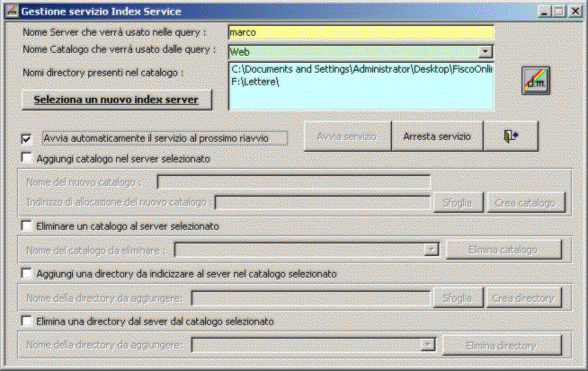Screen dimensions: 588x371
Task: Tick Aggiungi una directory da indicizzare checkbox
Action: tap(27, 273)
